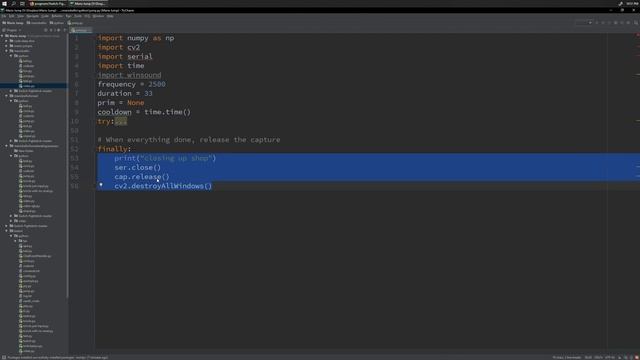Open the Tools menu

78,16
